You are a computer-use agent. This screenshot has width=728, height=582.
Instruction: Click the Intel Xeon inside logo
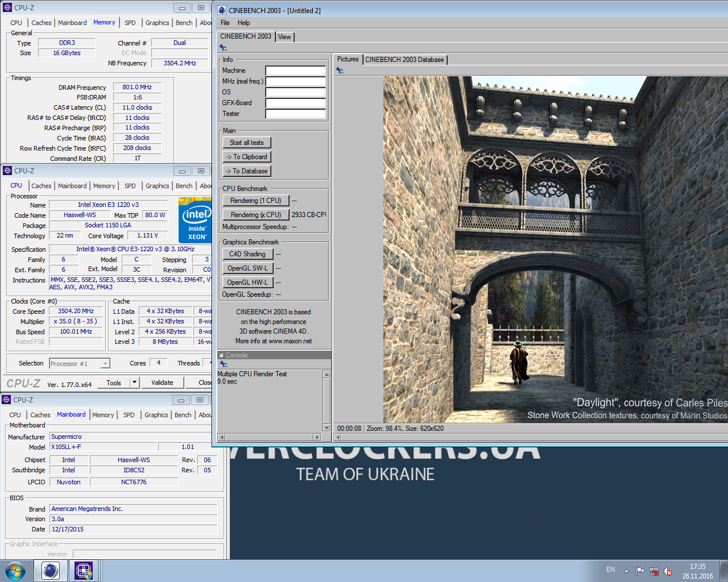pyautogui.click(x=195, y=220)
